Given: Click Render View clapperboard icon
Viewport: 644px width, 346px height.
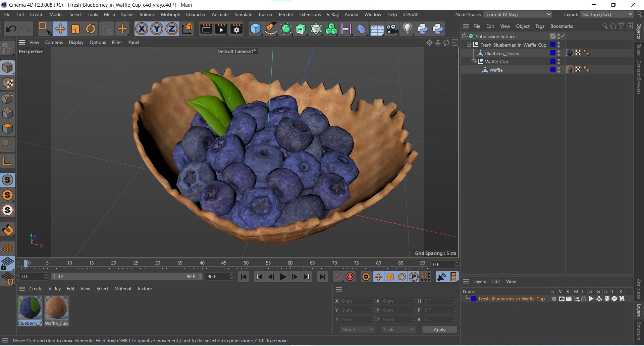Looking at the screenshot, I should pyautogui.click(x=206, y=29).
